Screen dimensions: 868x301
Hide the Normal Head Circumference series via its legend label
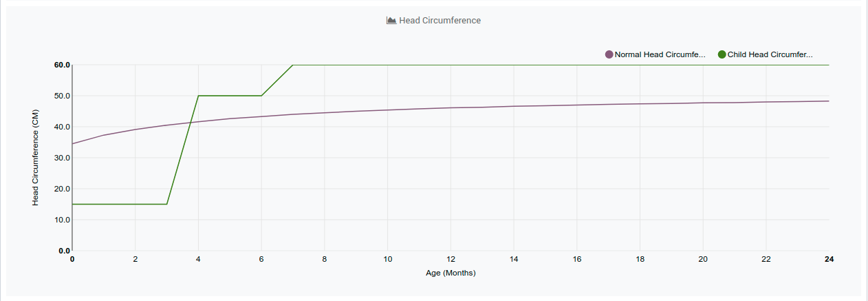tap(660, 54)
